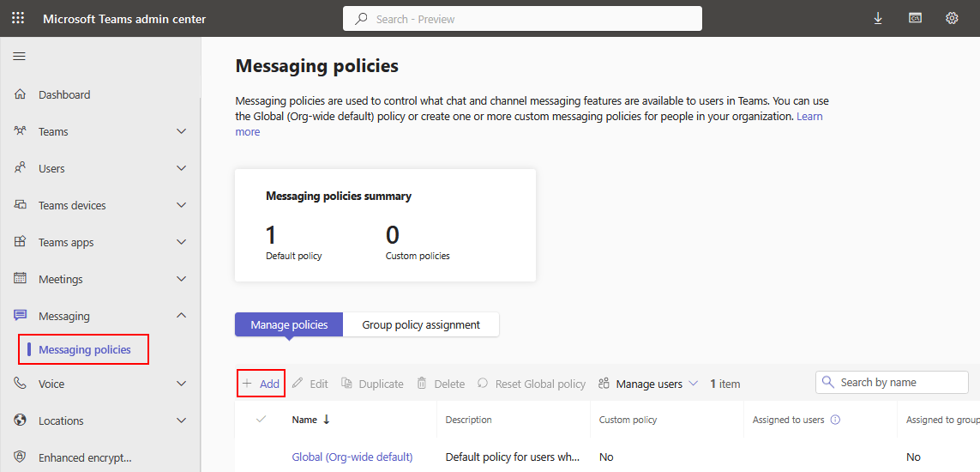Click the Voice phone icon

click(20, 384)
